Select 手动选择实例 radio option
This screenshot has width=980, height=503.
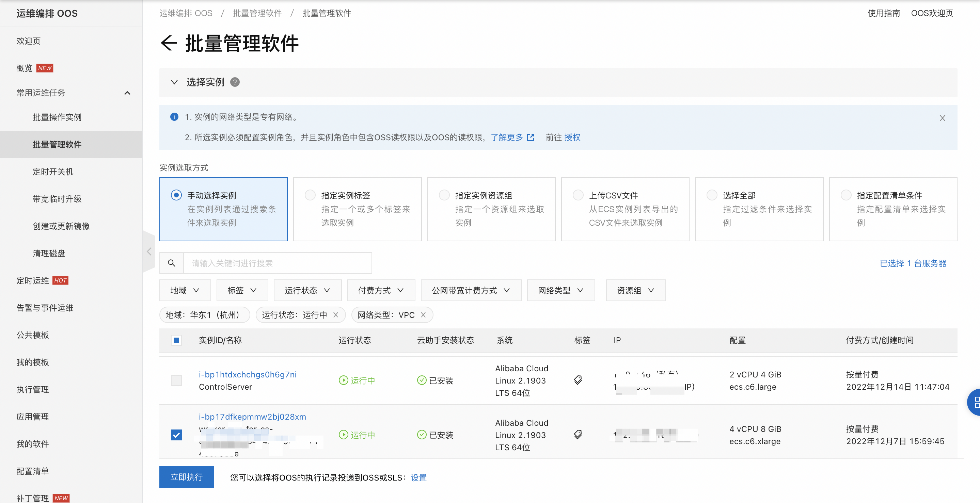click(176, 195)
